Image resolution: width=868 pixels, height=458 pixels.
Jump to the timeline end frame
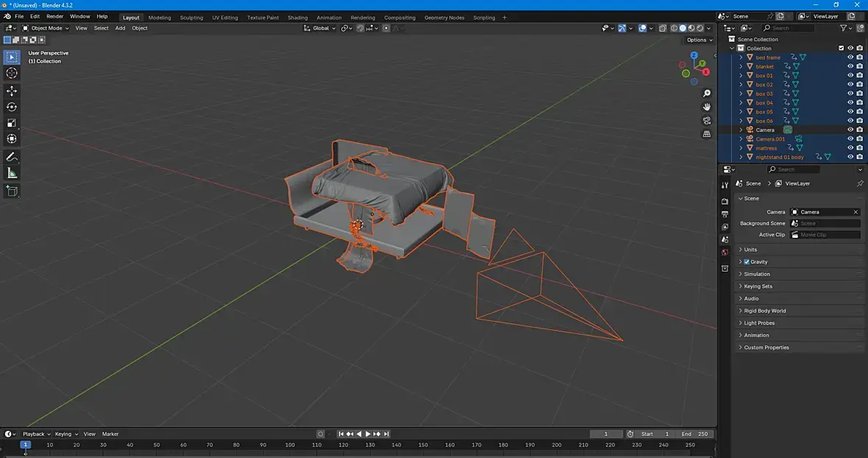coord(386,434)
